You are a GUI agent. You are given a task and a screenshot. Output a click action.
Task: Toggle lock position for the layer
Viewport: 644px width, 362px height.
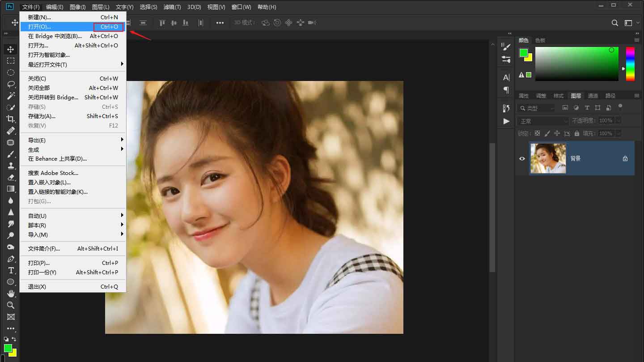coord(557,133)
